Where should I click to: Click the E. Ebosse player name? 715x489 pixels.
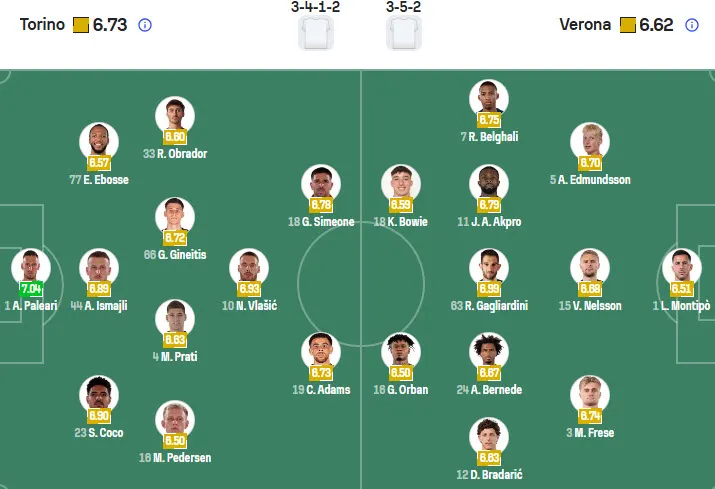click(99, 180)
